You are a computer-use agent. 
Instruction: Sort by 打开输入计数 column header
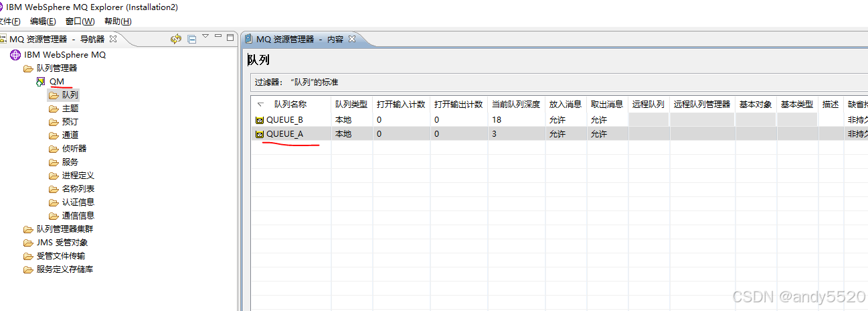click(x=401, y=105)
